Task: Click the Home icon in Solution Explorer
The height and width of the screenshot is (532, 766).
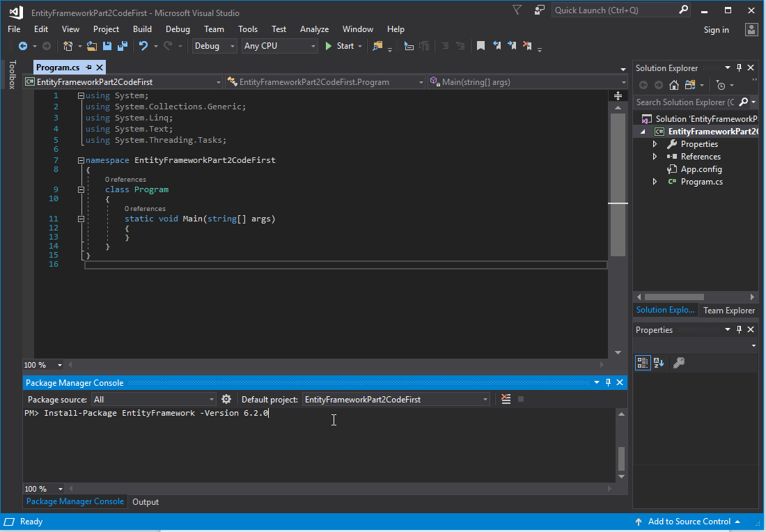Action: tap(673, 85)
